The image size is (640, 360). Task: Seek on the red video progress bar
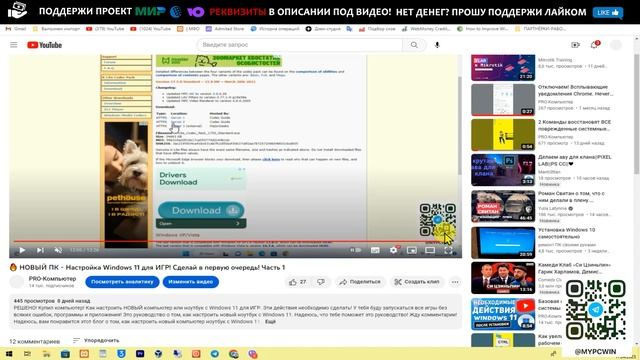pos(236,241)
